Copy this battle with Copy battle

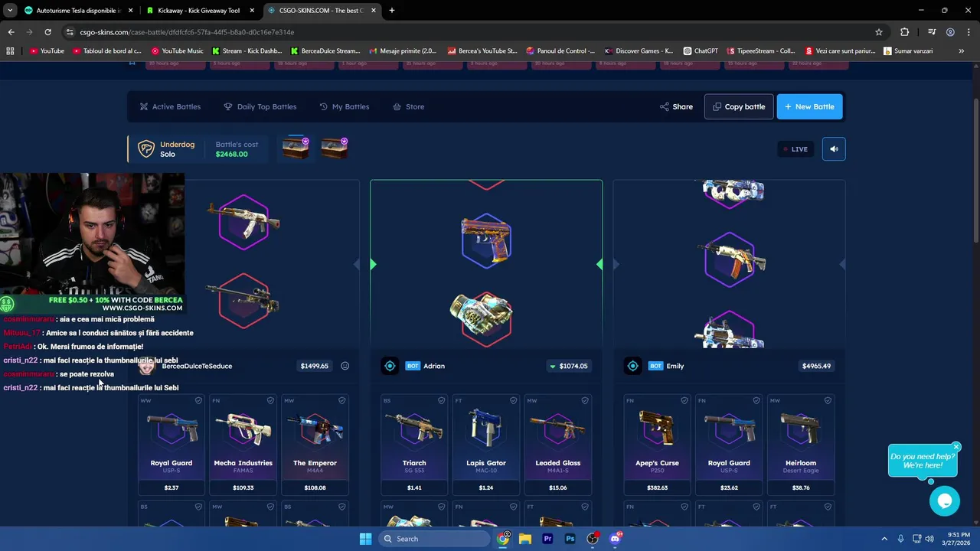pos(739,106)
